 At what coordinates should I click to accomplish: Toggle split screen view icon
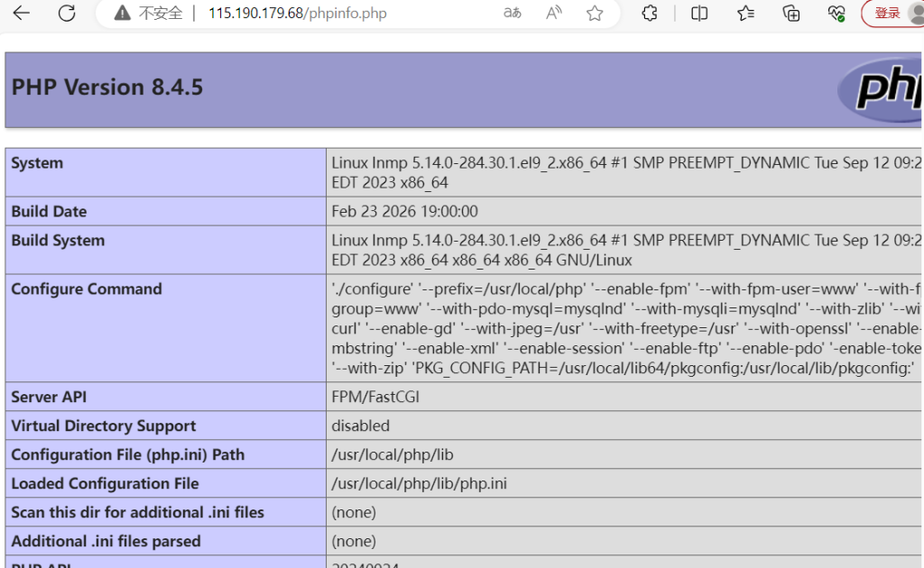(x=699, y=14)
